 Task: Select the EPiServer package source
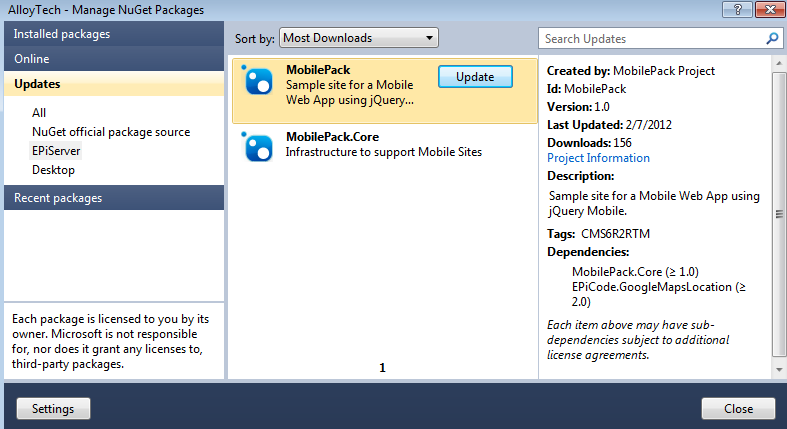tap(56, 151)
